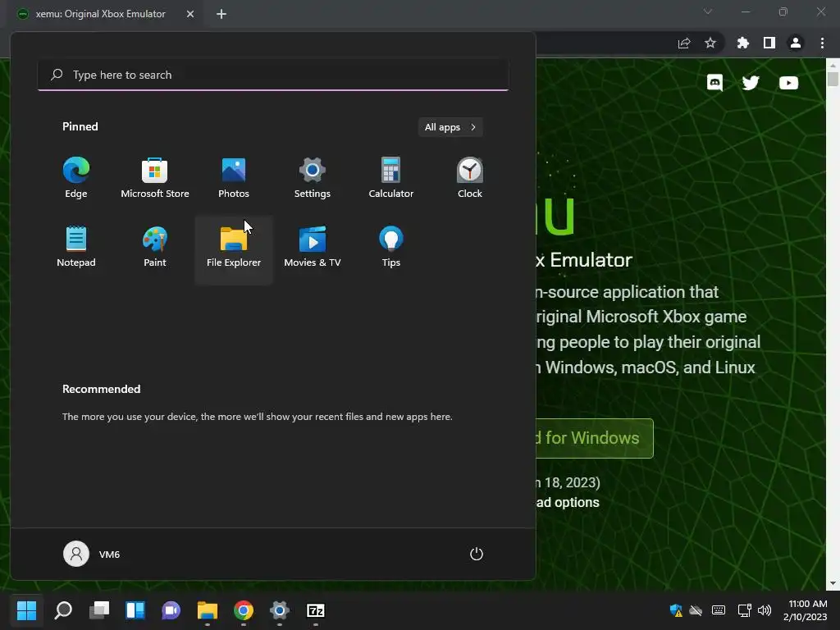Switch to 7-Zip on the taskbar
840x630 pixels.
pos(316,610)
